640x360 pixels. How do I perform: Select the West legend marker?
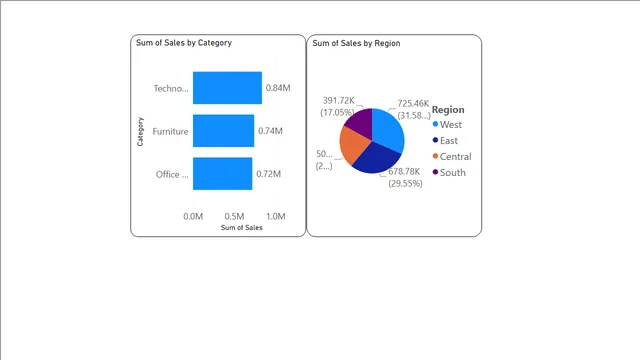(x=435, y=124)
